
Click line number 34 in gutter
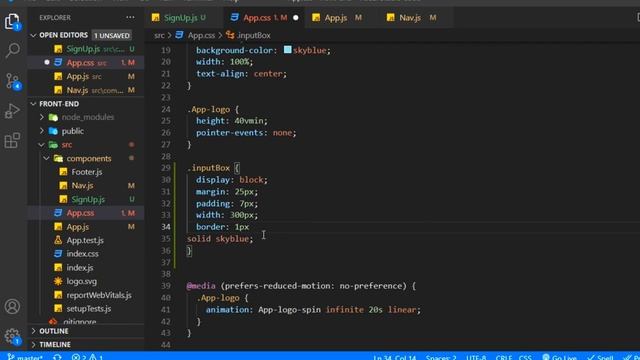click(x=166, y=227)
